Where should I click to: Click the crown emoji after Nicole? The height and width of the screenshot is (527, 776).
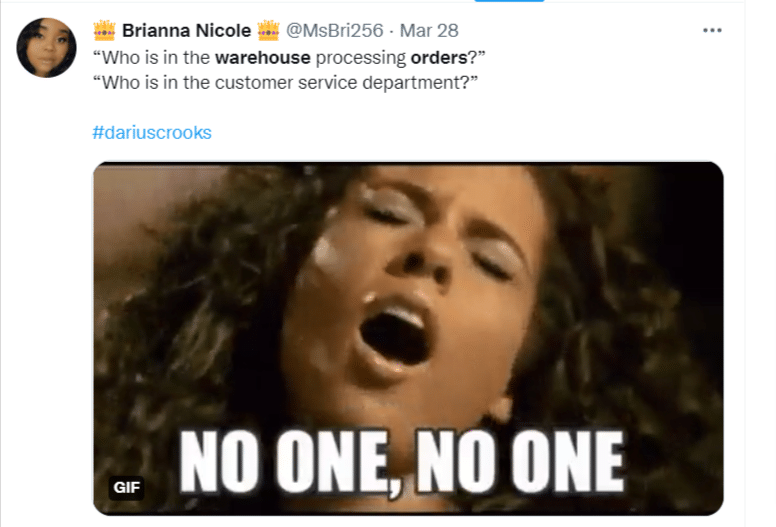pyautogui.click(x=268, y=30)
